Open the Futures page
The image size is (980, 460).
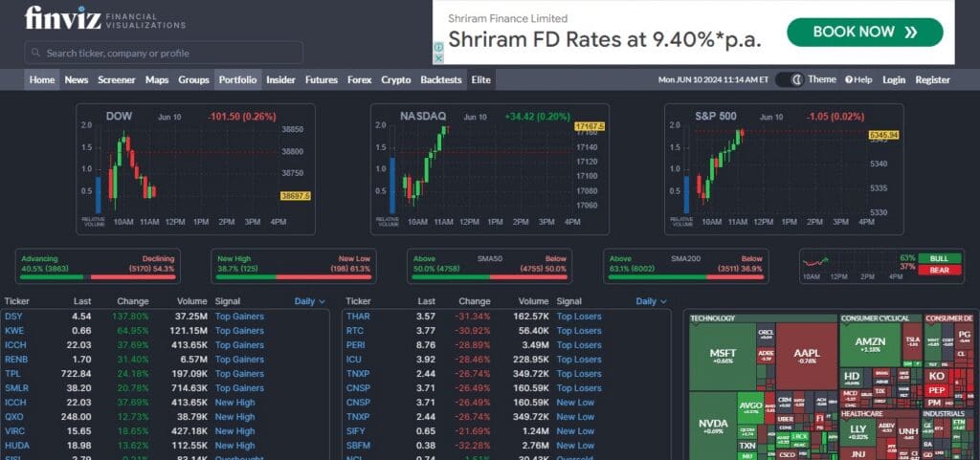[322, 80]
